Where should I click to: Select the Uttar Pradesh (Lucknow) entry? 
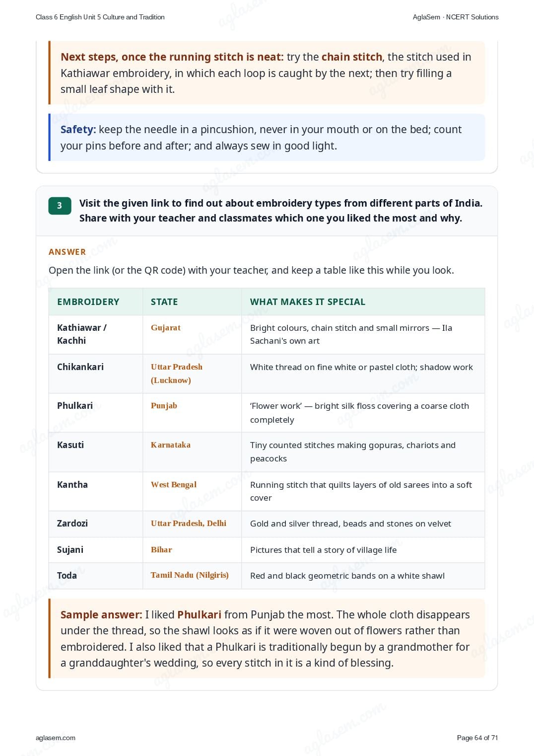177,374
